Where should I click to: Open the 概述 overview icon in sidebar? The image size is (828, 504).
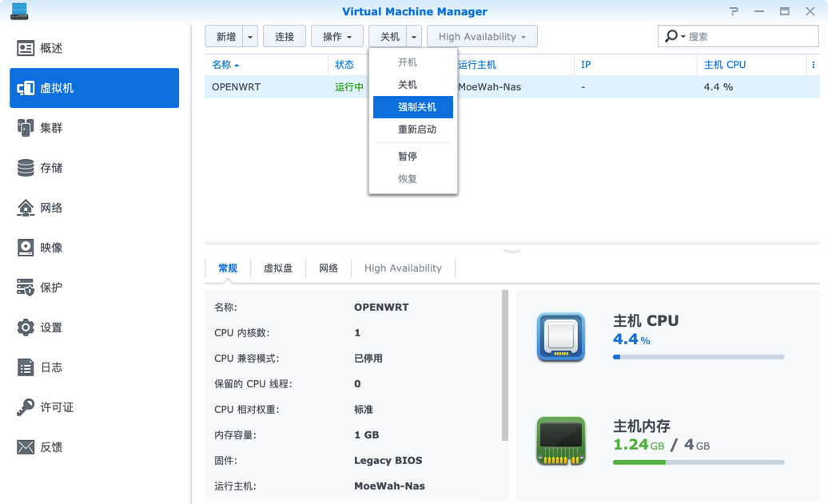(26, 48)
